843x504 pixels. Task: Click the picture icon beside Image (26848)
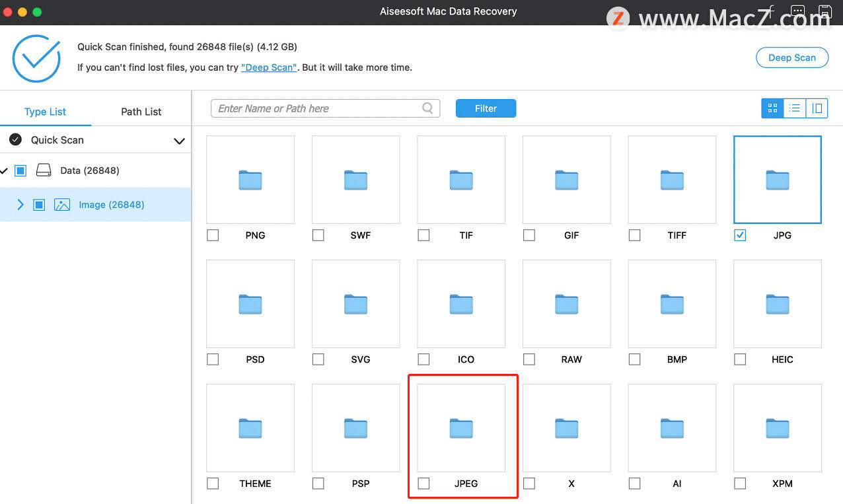[62, 205]
